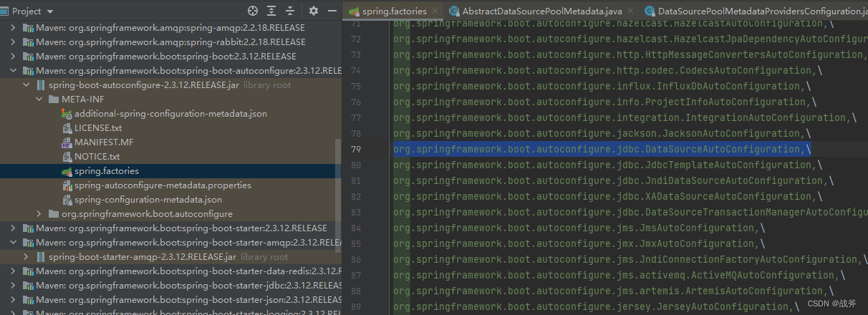Select Maven spring-boot-starter-logging library row
Viewport: 868px width, 315px height.
[170, 311]
